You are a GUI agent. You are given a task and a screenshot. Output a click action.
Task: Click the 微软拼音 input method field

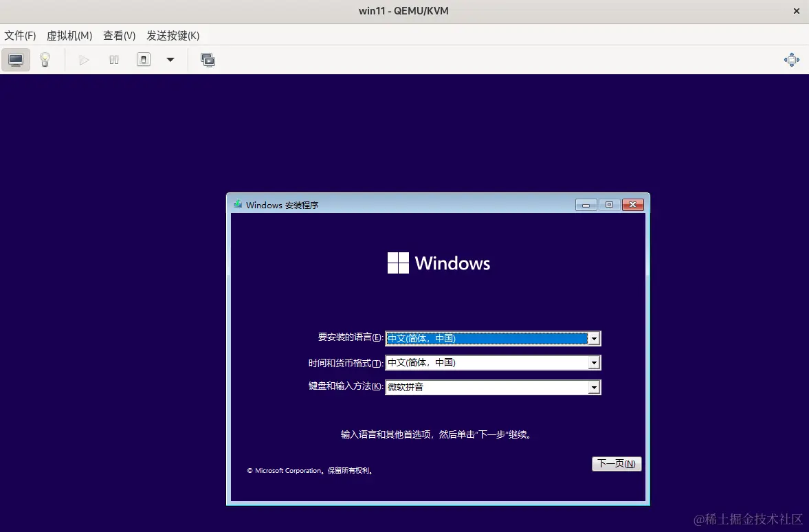pos(493,387)
